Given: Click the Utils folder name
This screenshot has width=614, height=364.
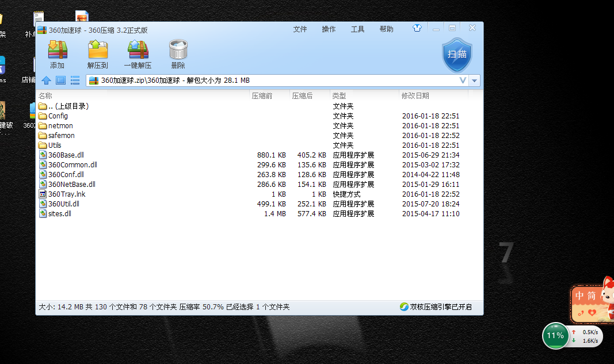Looking at the screenshot, I should coord(55,145).
